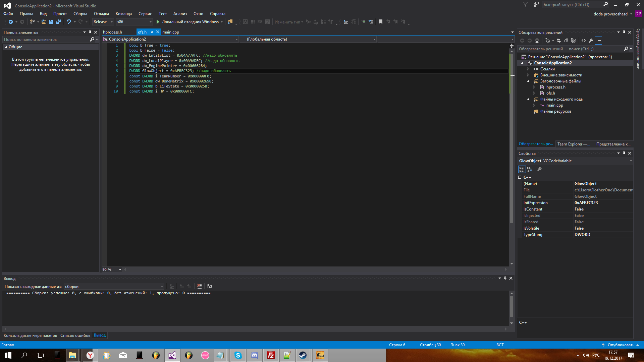Click Collapse All in Solution Explorer
This screenshot has height=362, width=644.
point(566,41)
